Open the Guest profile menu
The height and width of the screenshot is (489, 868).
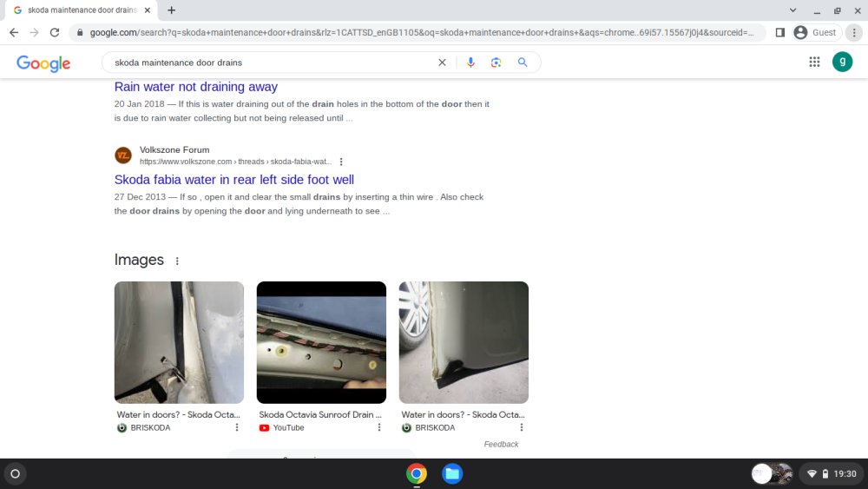pos(817,33)
